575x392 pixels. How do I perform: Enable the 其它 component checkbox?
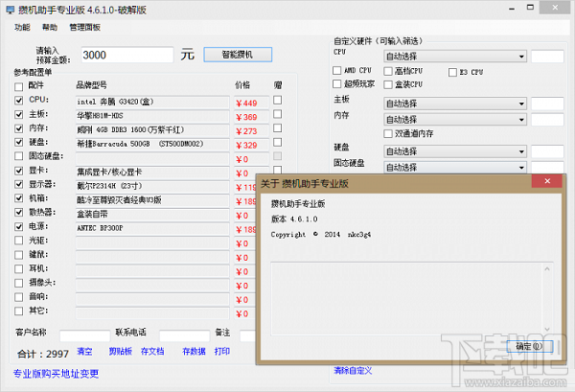point(19,311)
